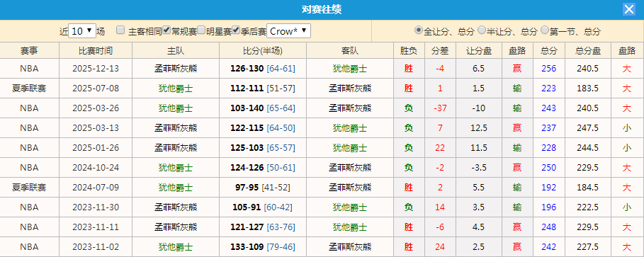Close the 对赛往绩 dialog with the X icon

pyautogui.click(x=629, y=9)
